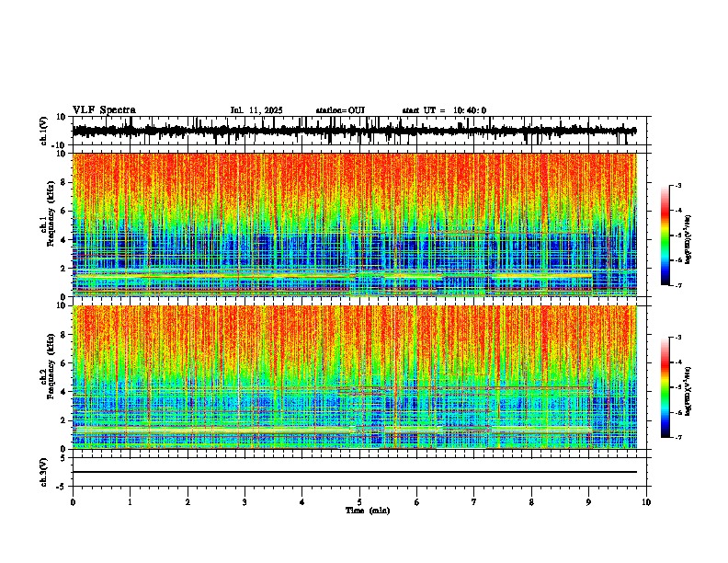Click the ch.2 colorbar bottom value -7
The height and width of the screenshot is (563, 728).
click(x=678, y=437)
